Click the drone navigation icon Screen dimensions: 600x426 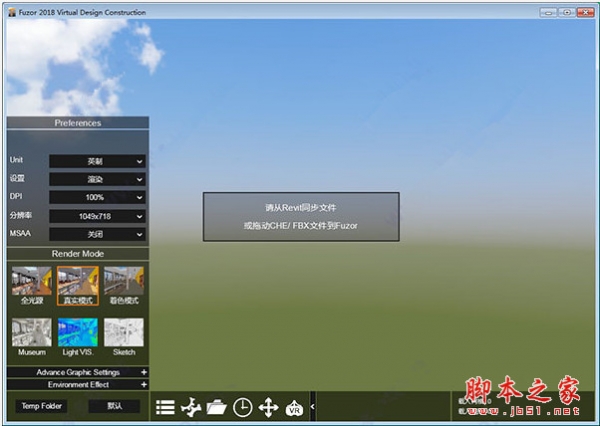pos(191,407)
